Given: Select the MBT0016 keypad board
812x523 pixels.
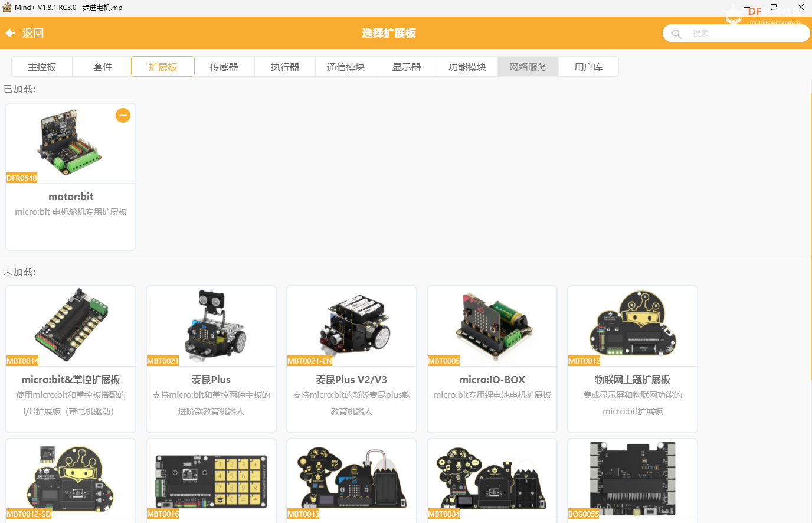Looking at the screenshot, I should (x=211, y=480).
